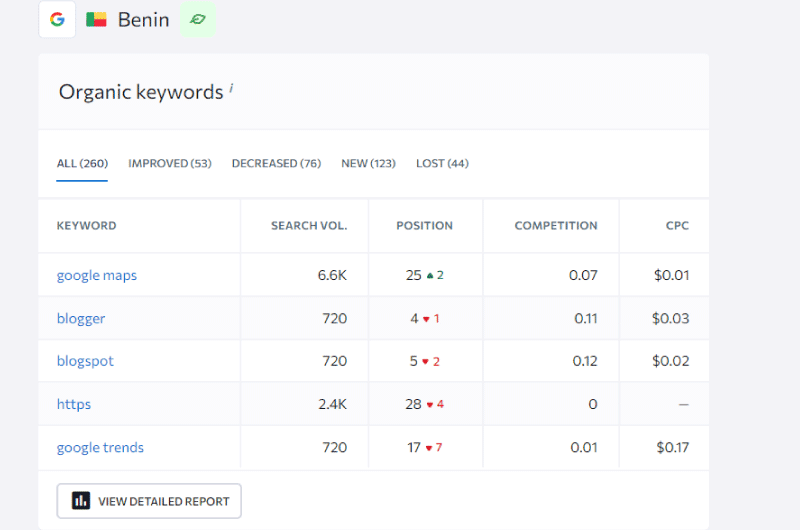800x530 pixels.
Task: Open the DECREASED (76) tab
Action: coord(276,163)
